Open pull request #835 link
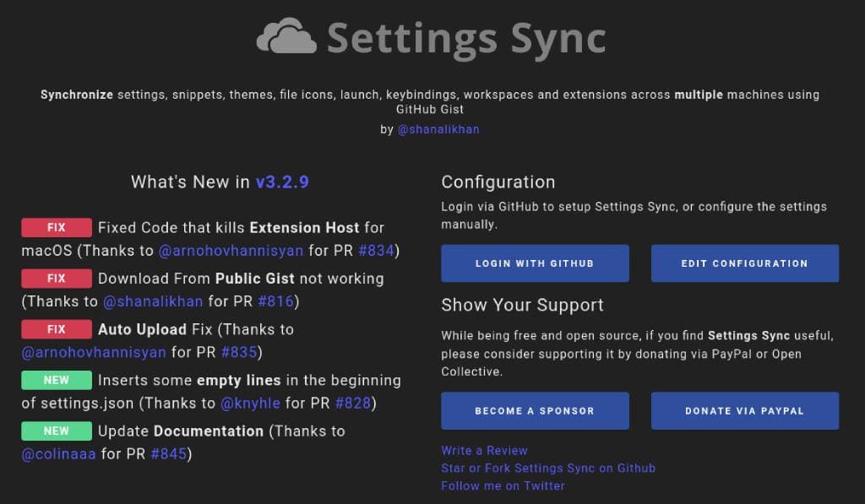 coord(239,352)
